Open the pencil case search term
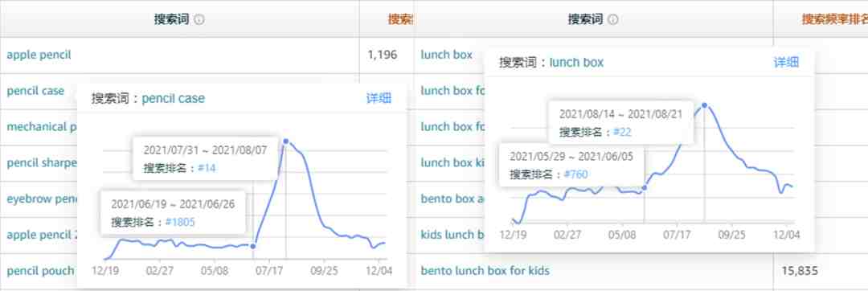The width and height of the screenshot is (868, 291). coord(35,91)
